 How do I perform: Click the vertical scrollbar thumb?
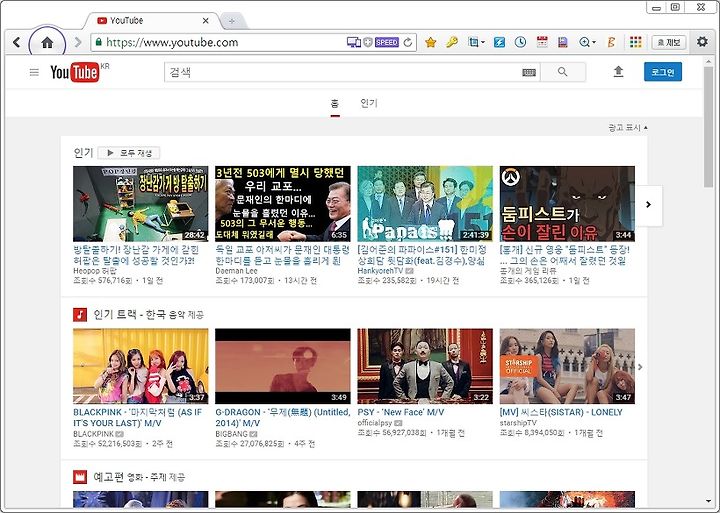(x=708, y=126)
